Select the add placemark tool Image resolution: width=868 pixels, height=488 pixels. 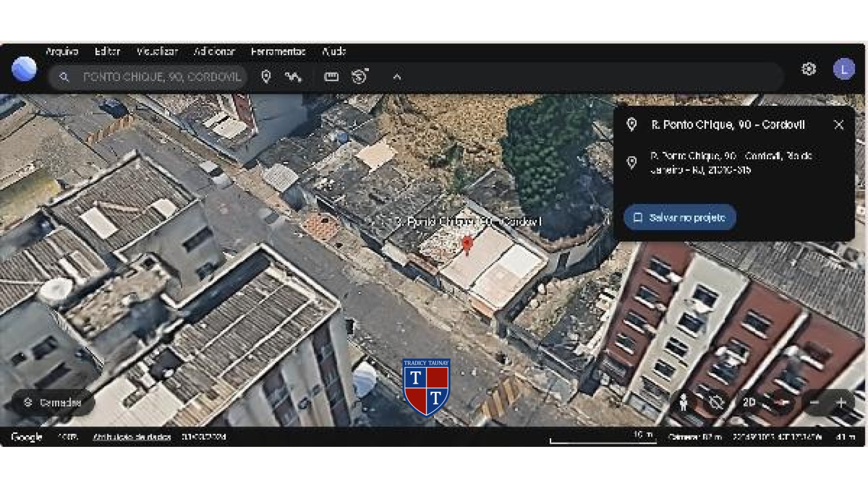coord(266,77)
